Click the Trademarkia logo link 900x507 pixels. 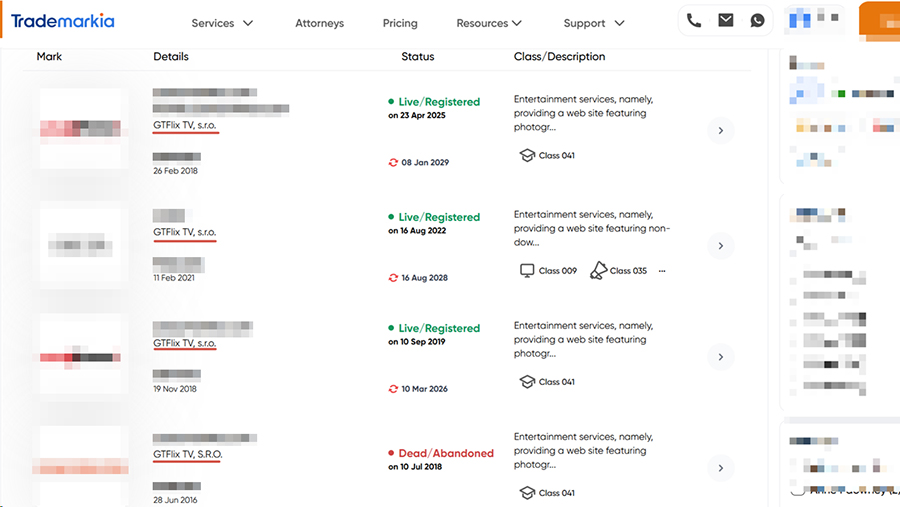[x=63, y=21]
